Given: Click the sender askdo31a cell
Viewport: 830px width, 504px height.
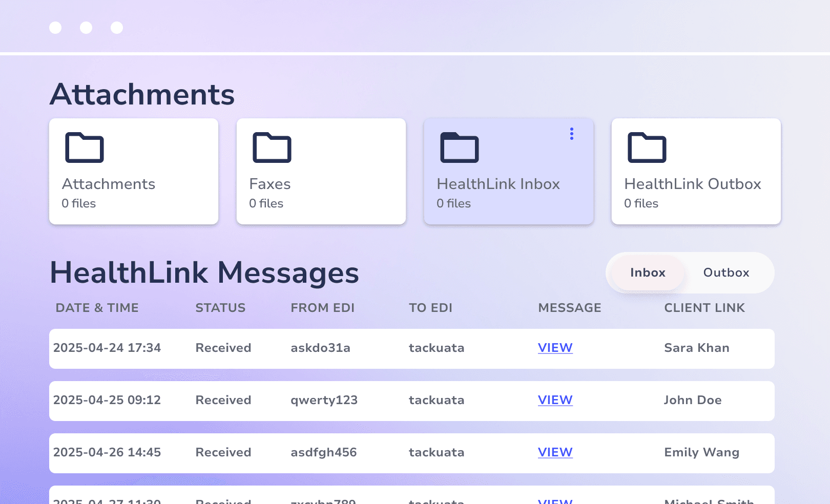Looking at the screenshot, I should coord(321,348).
